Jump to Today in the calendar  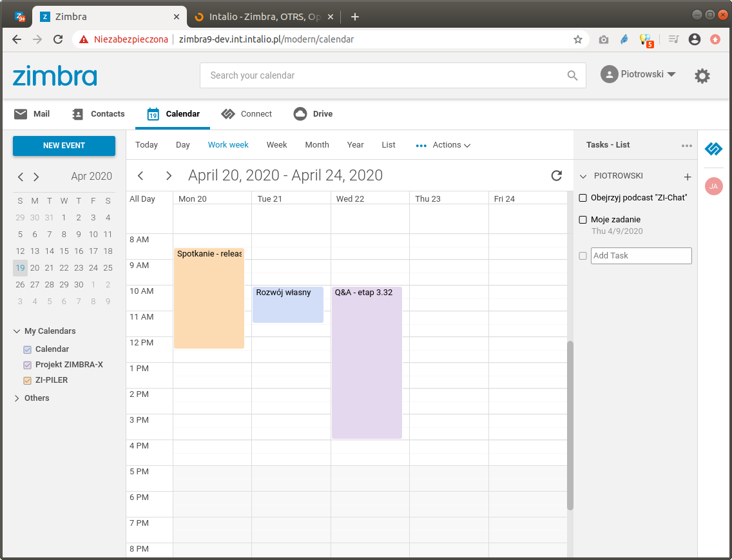click(x=146, y=145)
